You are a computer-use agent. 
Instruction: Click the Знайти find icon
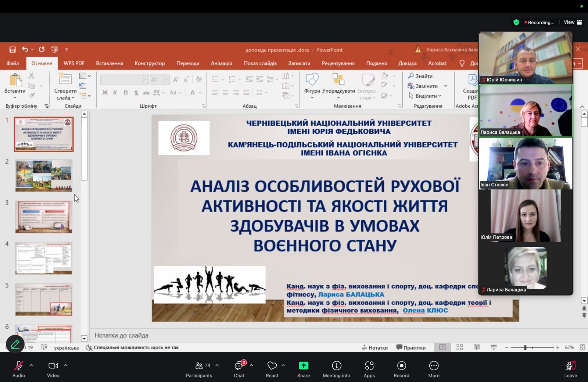[420, 76]
